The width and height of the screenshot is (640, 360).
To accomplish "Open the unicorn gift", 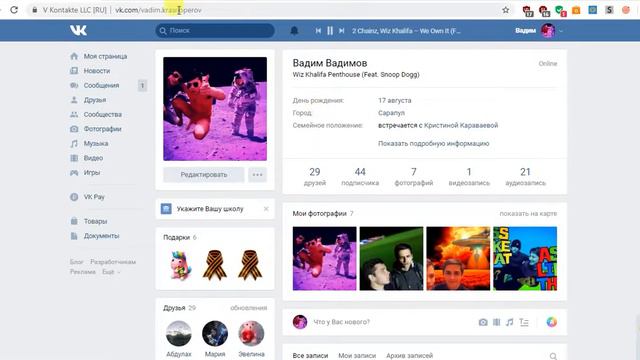I will [x=180, y=265].
